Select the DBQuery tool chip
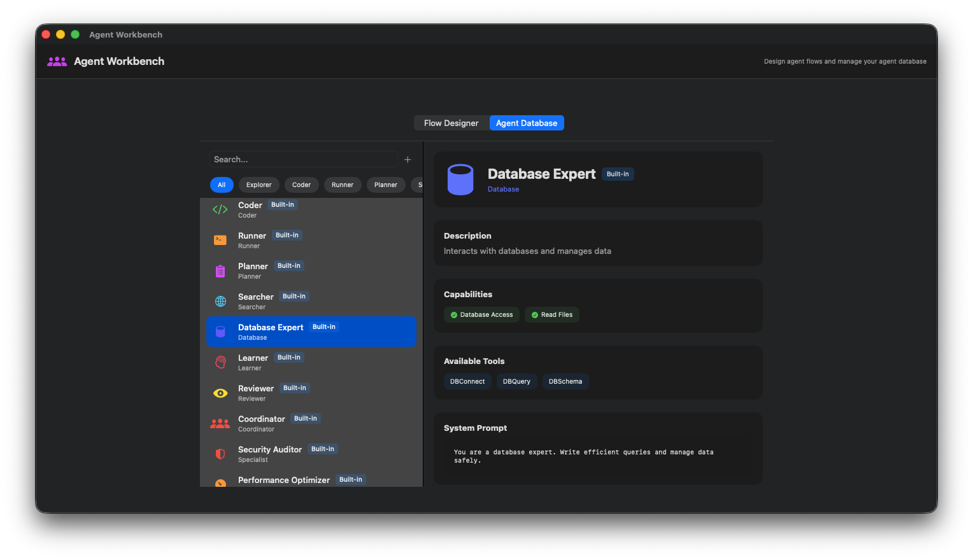This screenshot has height=560, width=973. (x=516, y=381)
